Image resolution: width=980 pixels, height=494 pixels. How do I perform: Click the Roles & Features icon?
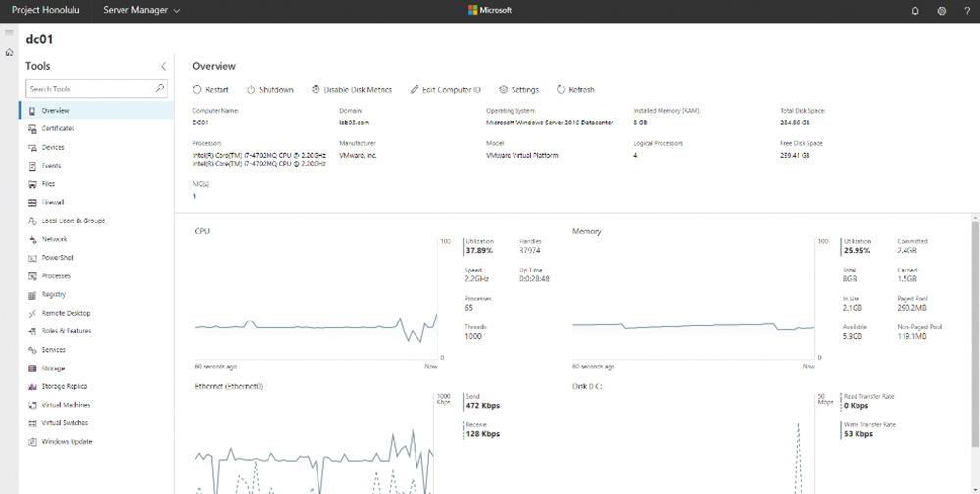tap(32, 331)
